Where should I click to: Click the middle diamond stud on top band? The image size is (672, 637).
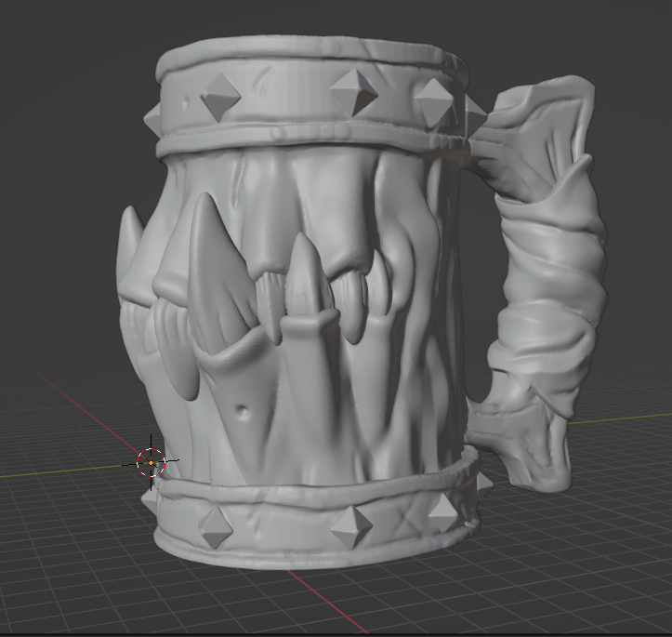[x=353, y=92]
